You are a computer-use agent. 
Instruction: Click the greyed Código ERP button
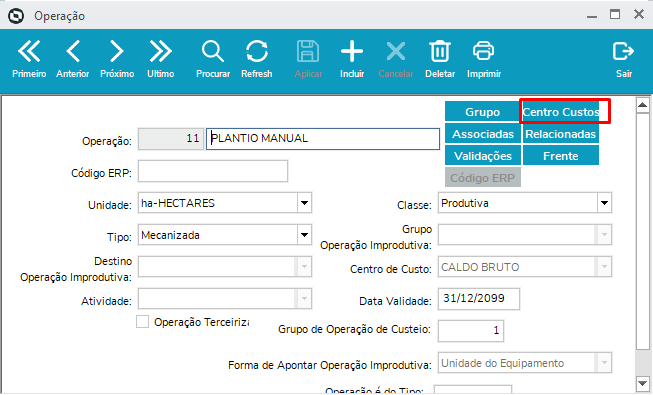[483, 178]
